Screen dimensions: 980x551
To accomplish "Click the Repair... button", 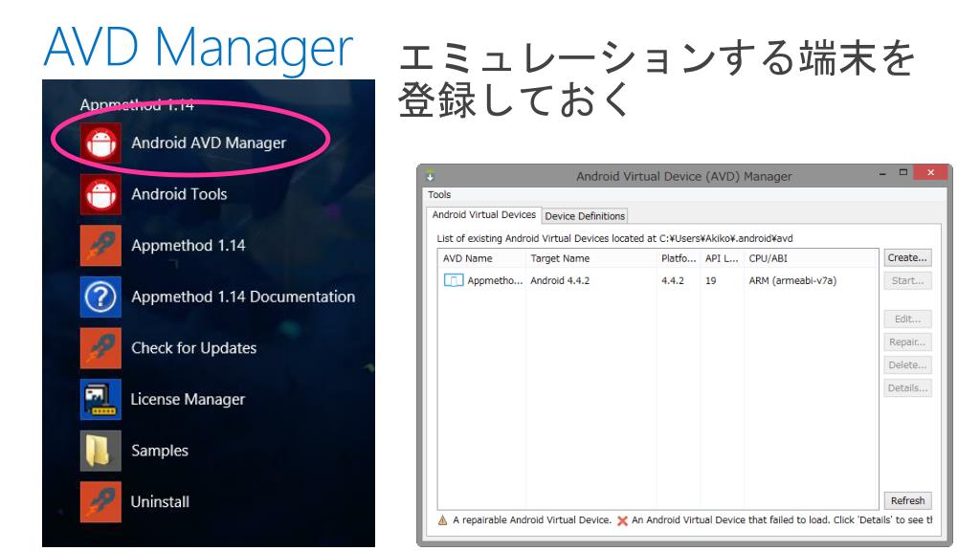I will pos(907,342).
